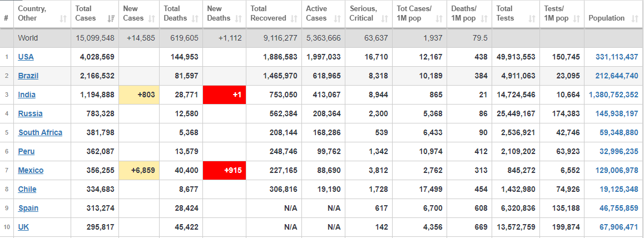The width and height of the screenshot is (644, 238).
Task: Select UK tests per million 199,874
Action: [567, 227]
